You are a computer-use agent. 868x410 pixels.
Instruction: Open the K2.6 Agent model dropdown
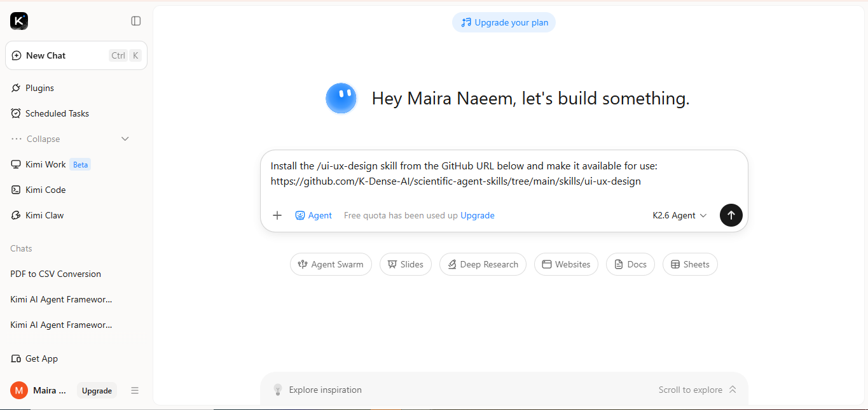pyautogui.click(x=680, y=215)
